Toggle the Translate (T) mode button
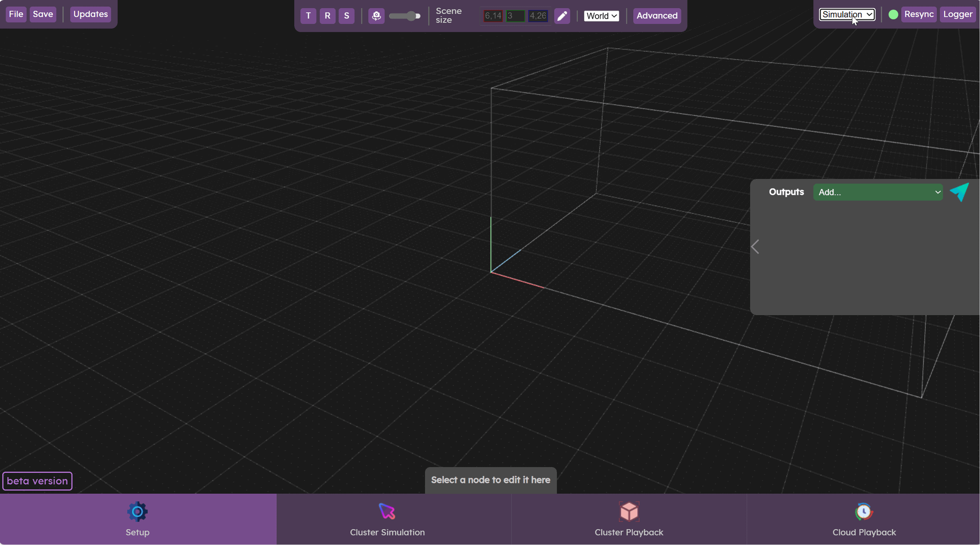 [308, 16]
